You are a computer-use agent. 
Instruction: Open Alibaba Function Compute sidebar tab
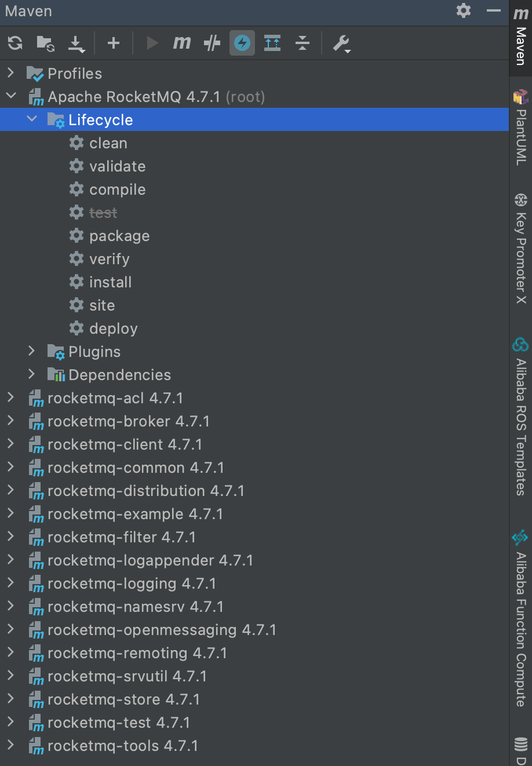(520, 618)
